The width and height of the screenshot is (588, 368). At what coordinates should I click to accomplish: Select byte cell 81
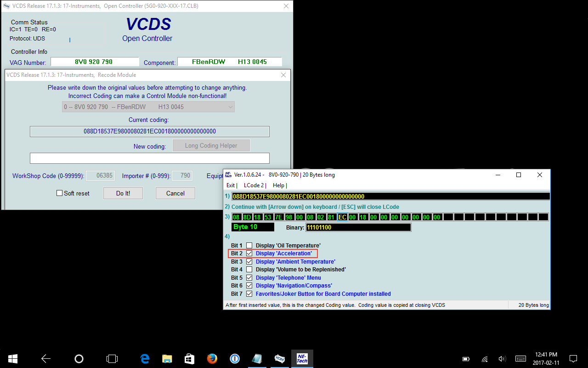click(x=332, y=217)
